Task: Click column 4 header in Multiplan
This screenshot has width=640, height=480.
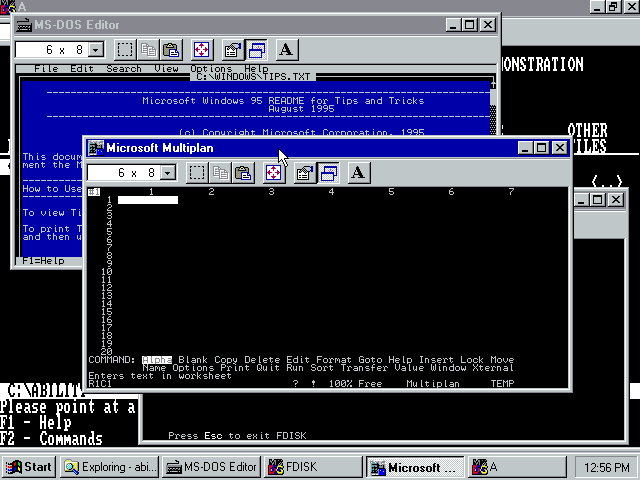Action: coord(331,191)
